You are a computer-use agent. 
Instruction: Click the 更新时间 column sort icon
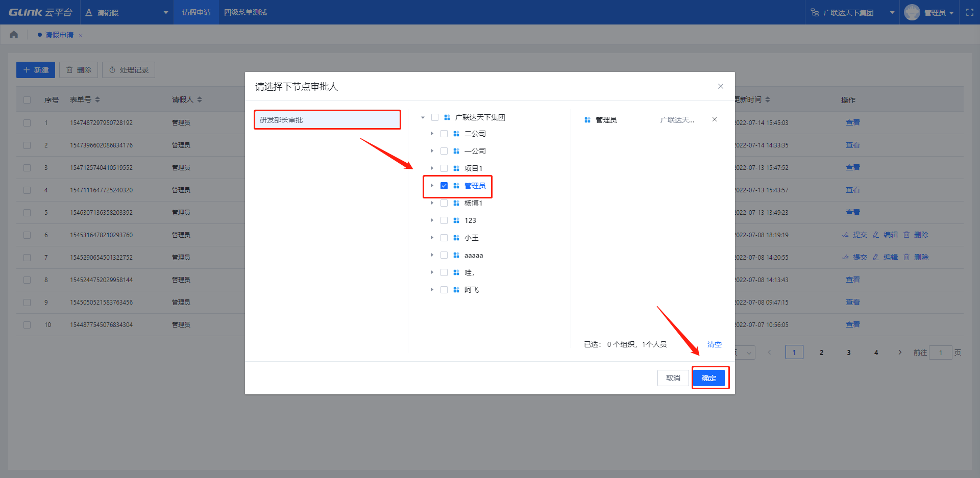pyautogui.click(x=768, y=99)
